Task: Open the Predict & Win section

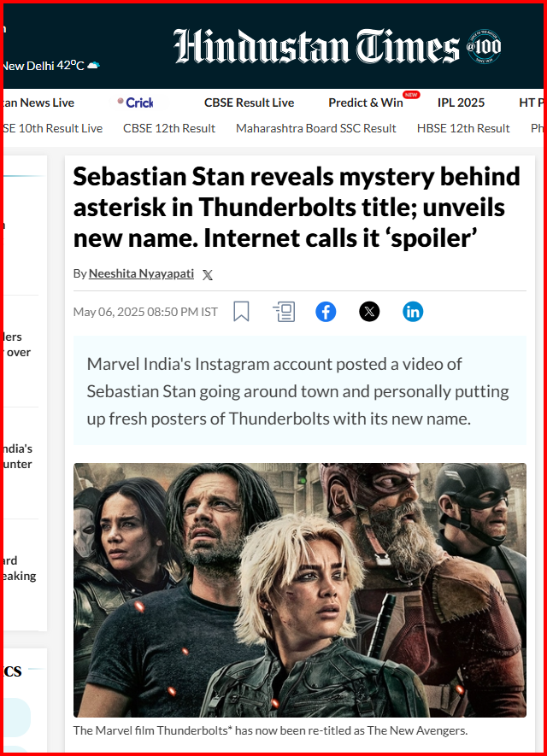Action: [x=366, y=103]
